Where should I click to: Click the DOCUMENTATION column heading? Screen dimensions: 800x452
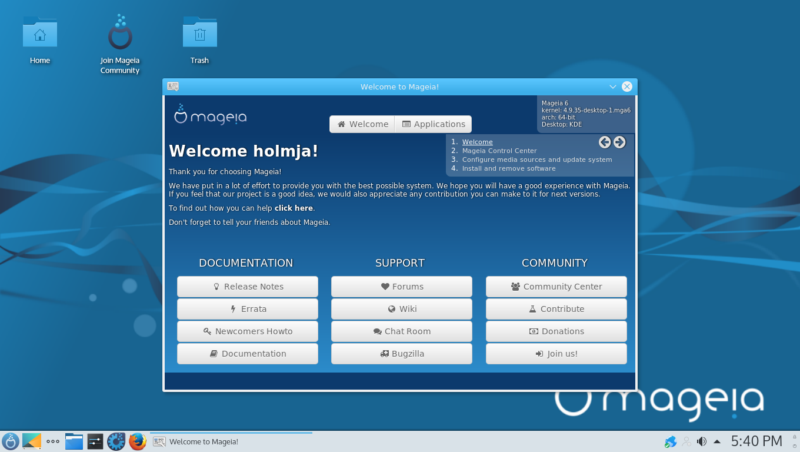[x=246, y=263]
